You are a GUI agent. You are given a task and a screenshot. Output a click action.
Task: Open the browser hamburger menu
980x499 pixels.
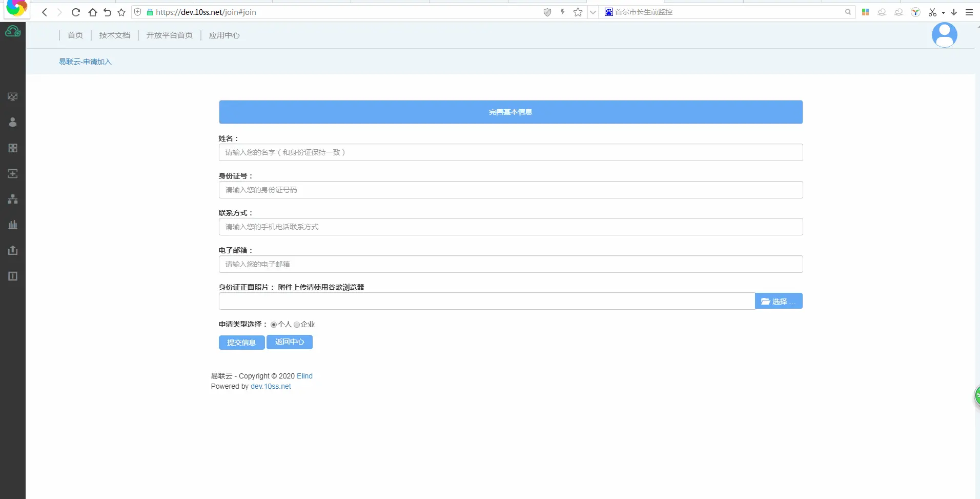(969, 12)
